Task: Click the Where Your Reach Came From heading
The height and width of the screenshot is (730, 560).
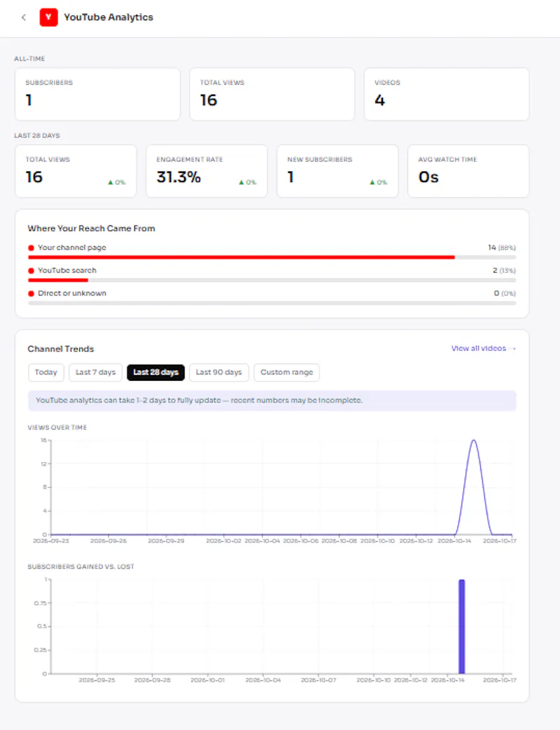Action: pyautogui.click(x=91, y=228)
